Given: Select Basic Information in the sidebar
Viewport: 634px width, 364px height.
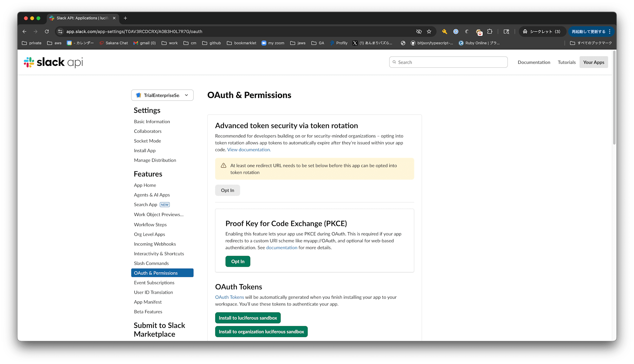Looking at the screenshot, I should point(152,122).
